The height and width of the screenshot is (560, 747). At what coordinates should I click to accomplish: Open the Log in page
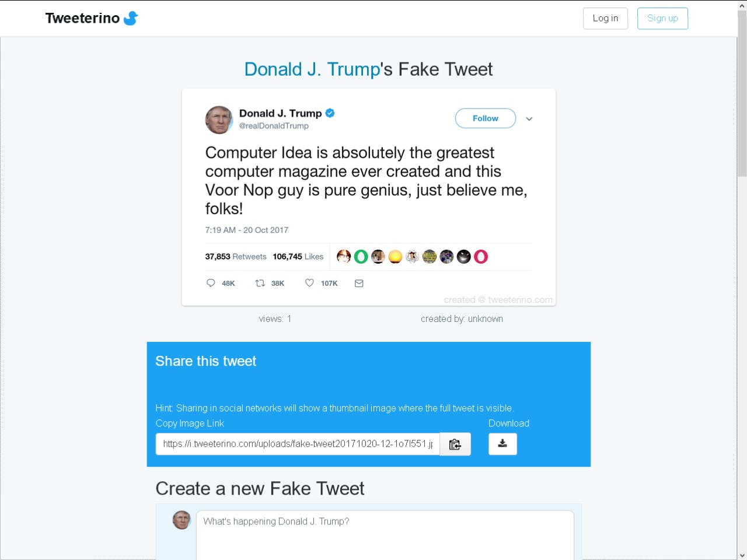pos(605,18)
